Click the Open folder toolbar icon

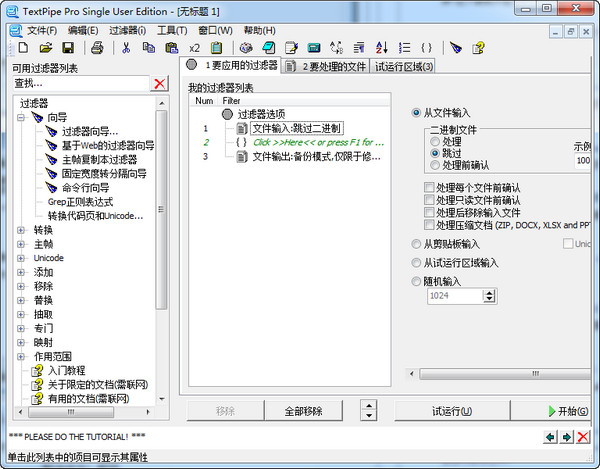pyautogui.click(x=46, y=48)
